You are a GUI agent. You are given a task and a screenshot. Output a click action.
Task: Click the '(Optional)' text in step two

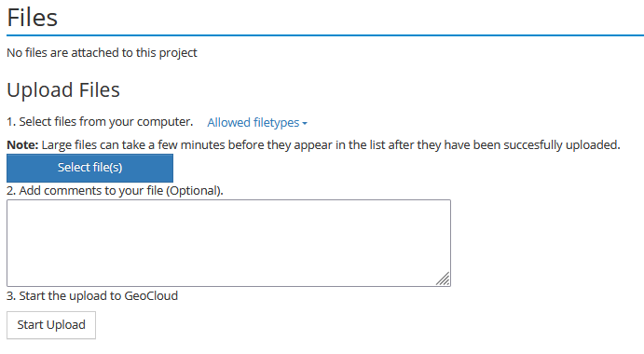click(195, 191)
